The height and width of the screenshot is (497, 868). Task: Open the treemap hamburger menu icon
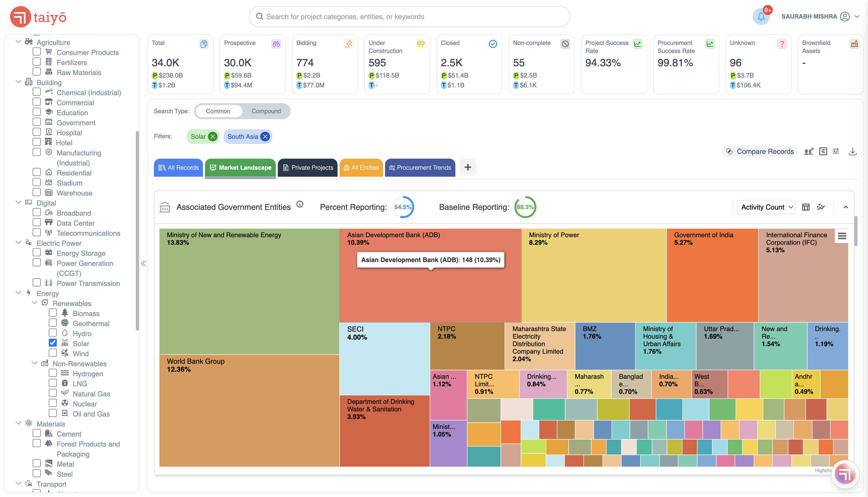tap(842, 236)
